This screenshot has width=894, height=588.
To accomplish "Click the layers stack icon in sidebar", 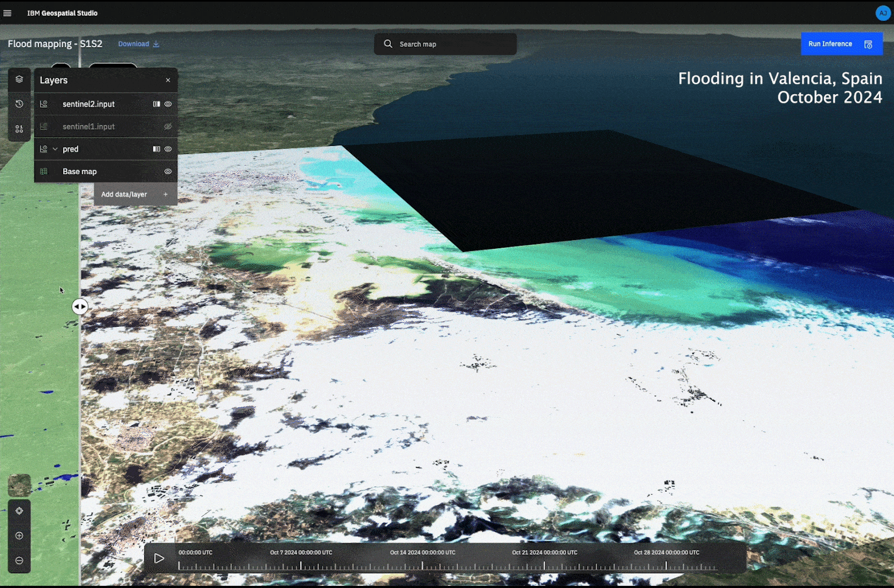I will [19, 79].
